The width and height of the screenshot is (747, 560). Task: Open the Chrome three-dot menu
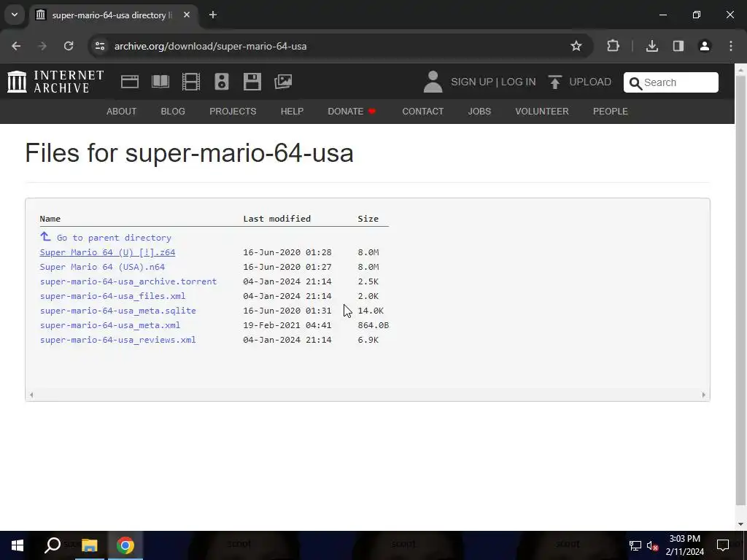tap(731, 46)
